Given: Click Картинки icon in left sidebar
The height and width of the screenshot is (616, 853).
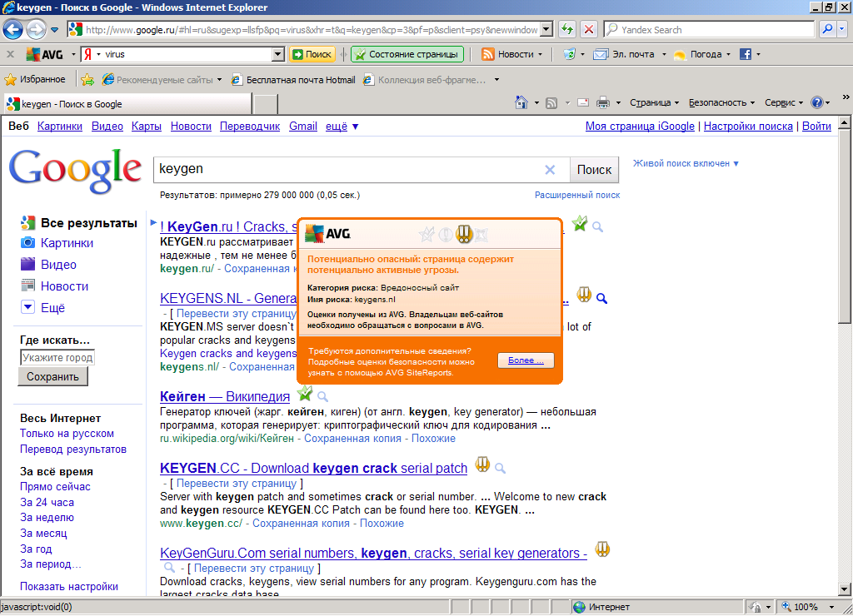Looking at the screenshot, I should (x=27, y=242).
